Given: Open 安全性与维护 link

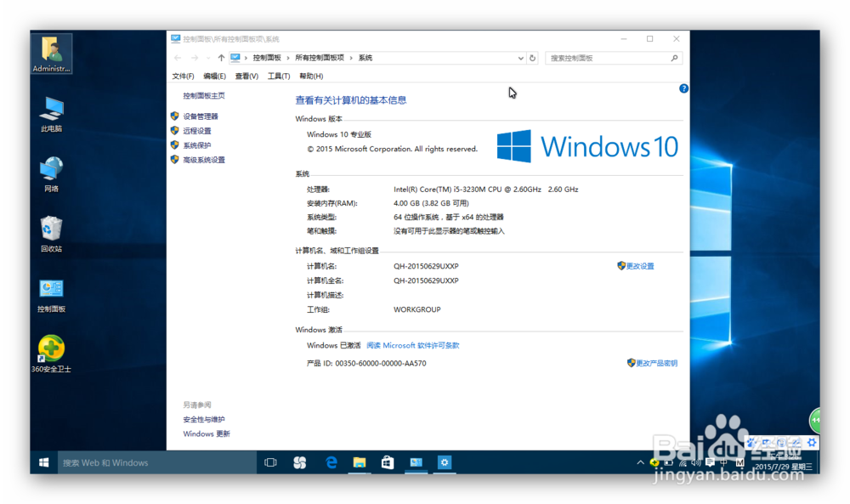Looking at the screenshot, I should point(204,420).
